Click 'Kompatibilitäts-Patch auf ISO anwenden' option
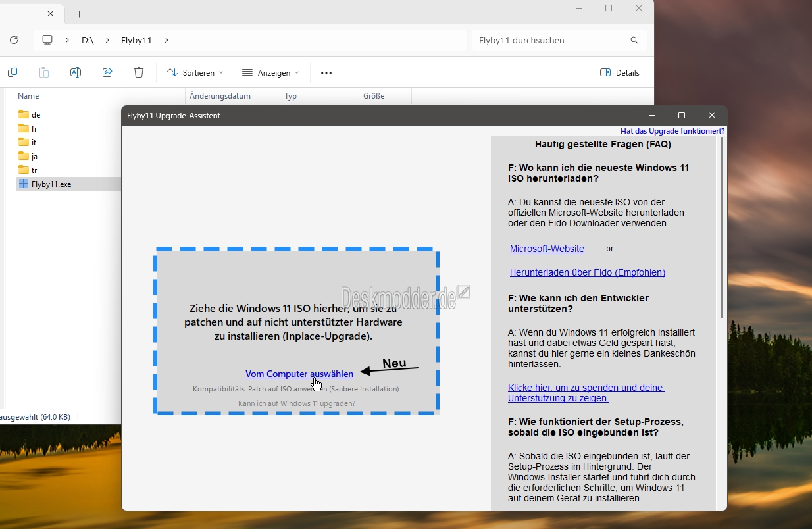The width and height of the screenshot is (812, 529). point(296,389)
